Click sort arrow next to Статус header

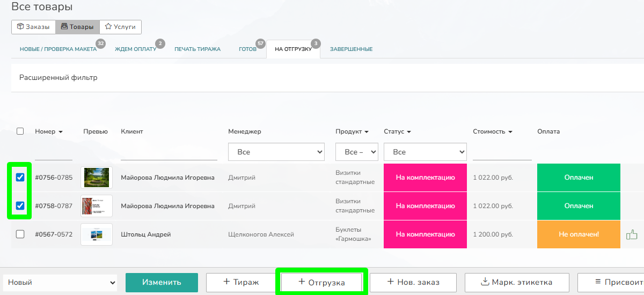pyautogui.click(x=409, y=132)
